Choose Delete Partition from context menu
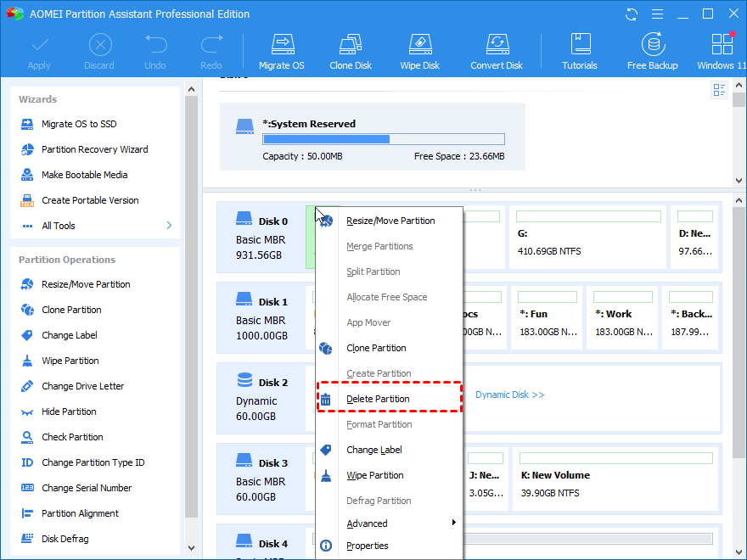The image size is (747, 560). [390, 399]
